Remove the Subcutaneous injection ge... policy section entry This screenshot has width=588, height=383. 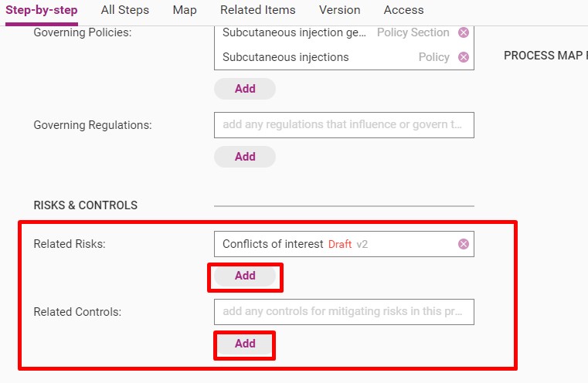coord(464,32)
